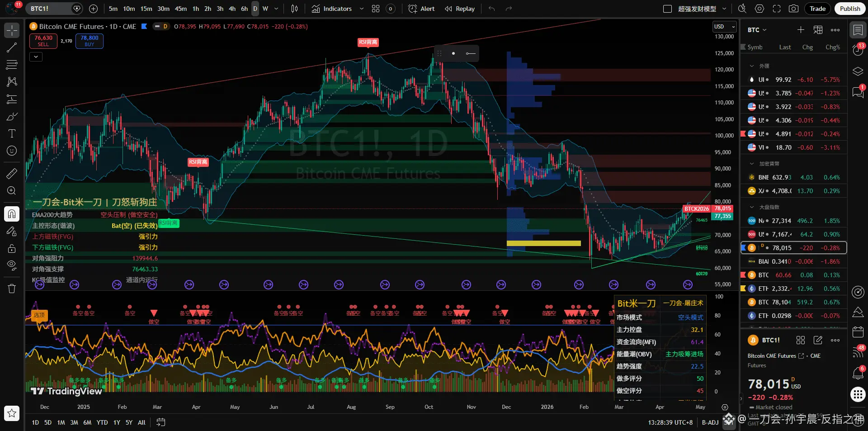Open the 超强发财模型 layout menu arrow
868x431 pixels.
(724, 9)
